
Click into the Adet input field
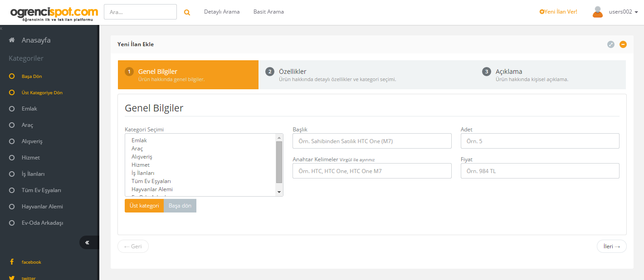pos(540,141)
